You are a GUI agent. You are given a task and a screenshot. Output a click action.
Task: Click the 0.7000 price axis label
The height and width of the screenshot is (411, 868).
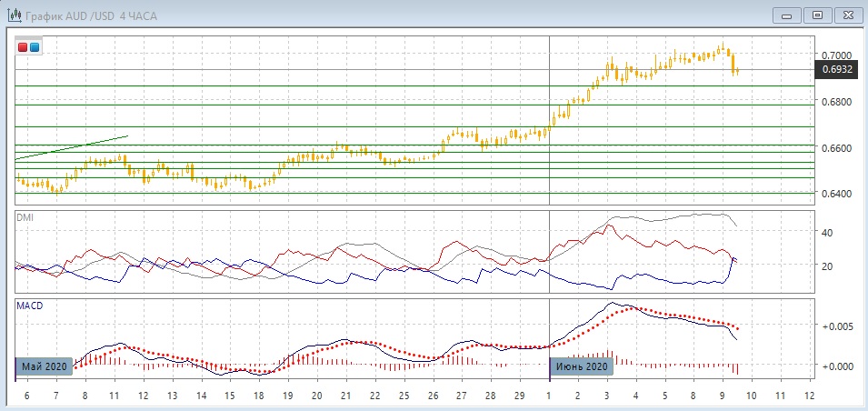pyautogui.click(x=836, y=55)
